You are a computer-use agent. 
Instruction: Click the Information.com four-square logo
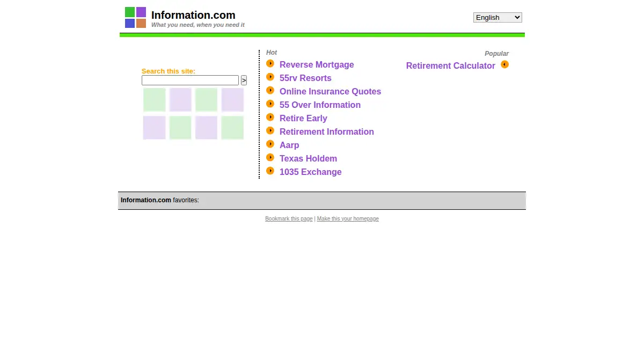(x=135, y=17)
